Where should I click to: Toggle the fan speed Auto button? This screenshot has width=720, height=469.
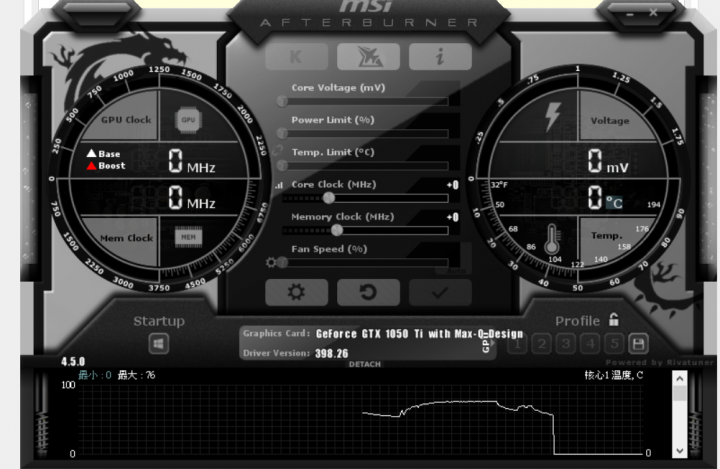point(456,271)
